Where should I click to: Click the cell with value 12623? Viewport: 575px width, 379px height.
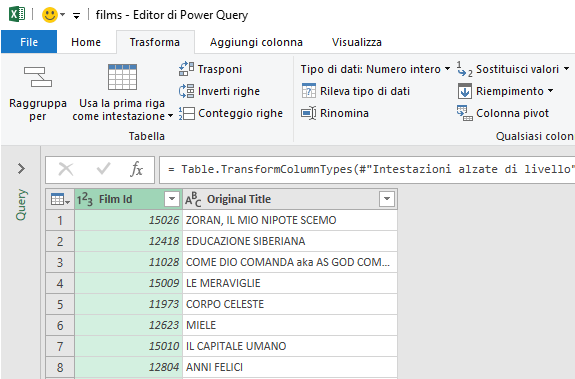click(x=128, y=325)
